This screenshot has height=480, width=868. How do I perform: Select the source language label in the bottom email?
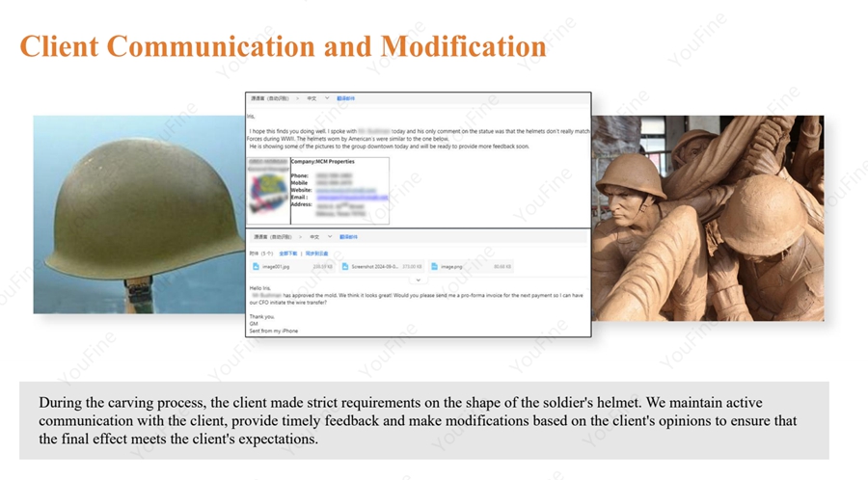point(271,236)
